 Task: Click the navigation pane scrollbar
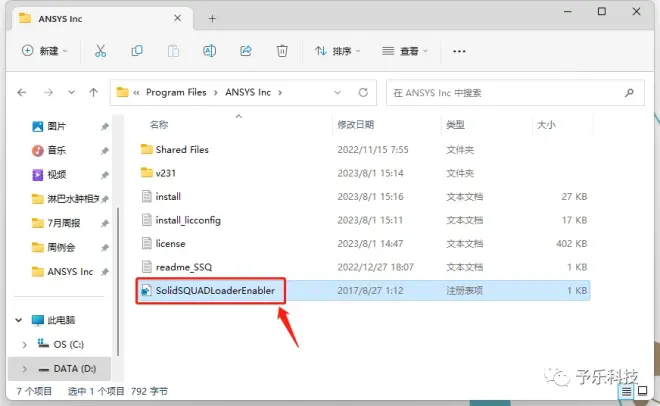click(x=118, y=281)
